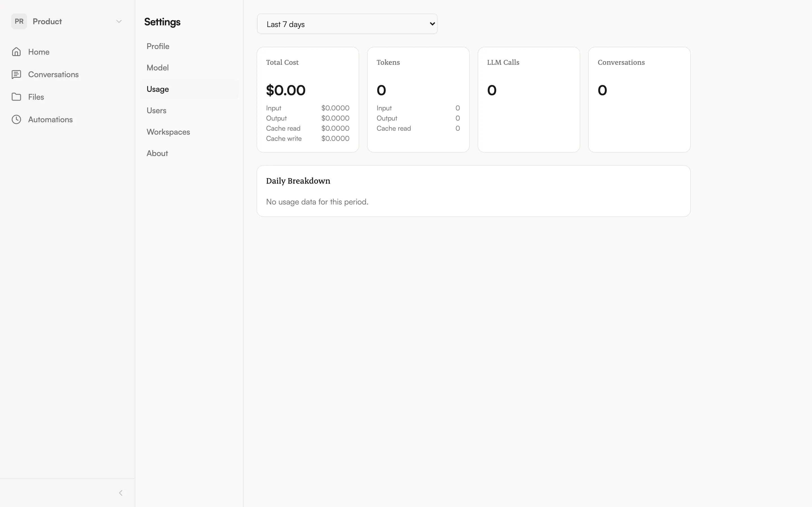The height and width of the screenshot is (507, 812).
Task: Click the Daily Breakdown panel
Action: point(473,191)
